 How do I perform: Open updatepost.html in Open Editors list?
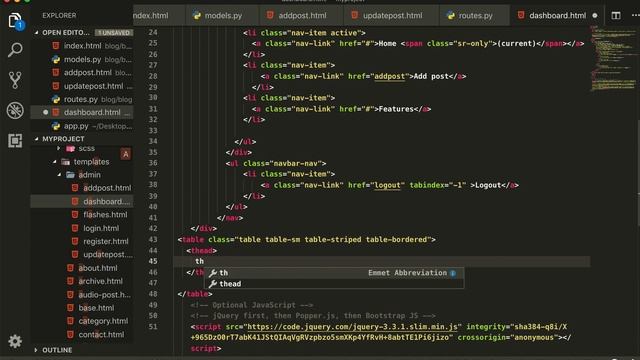tap(82, 86)
